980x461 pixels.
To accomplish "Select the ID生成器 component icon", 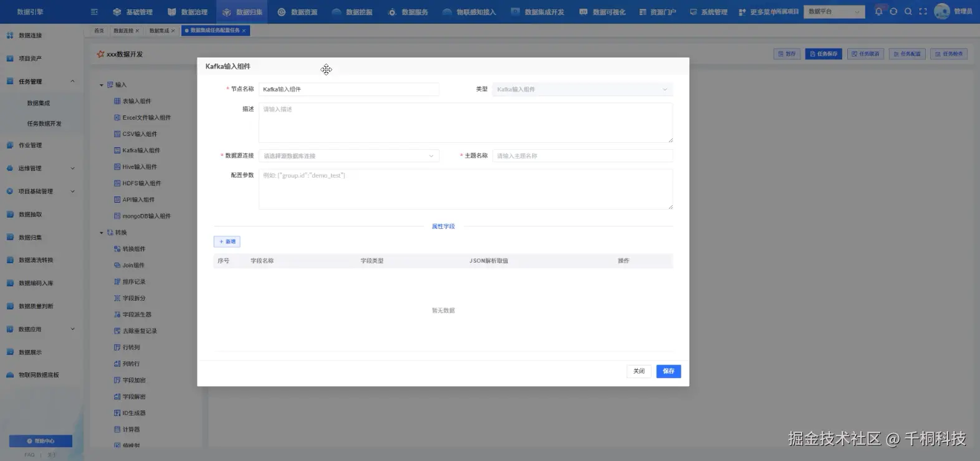I will tap(117, 413).
